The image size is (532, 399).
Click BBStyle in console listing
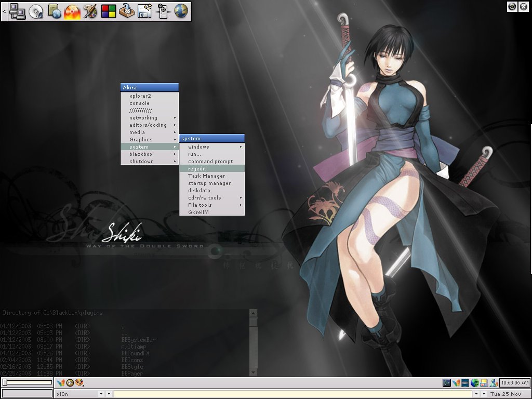[x=132, y=367]
